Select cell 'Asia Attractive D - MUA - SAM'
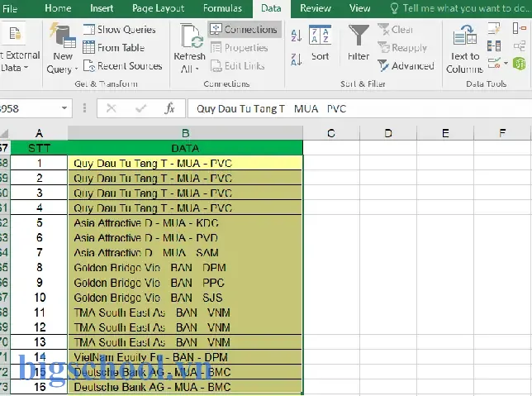Viewport: 532px width, 396px height. pyautogui.click(x=185, y=253)
